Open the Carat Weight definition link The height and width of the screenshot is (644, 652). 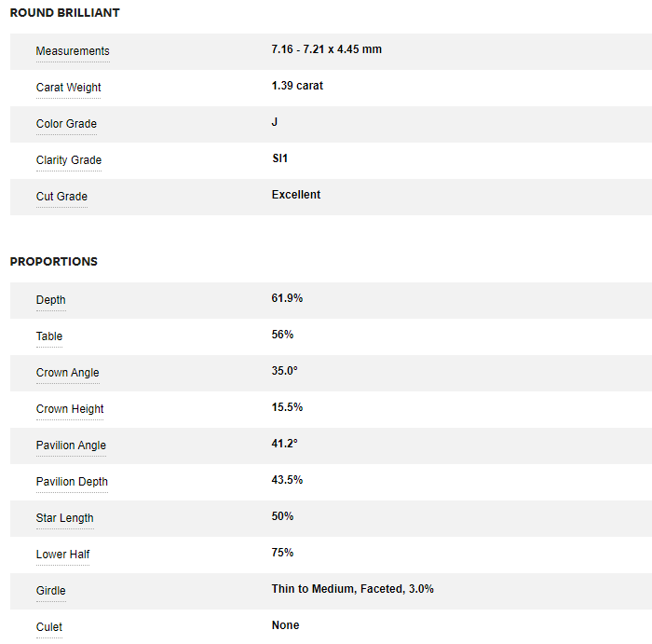click(x=69, y=88)
